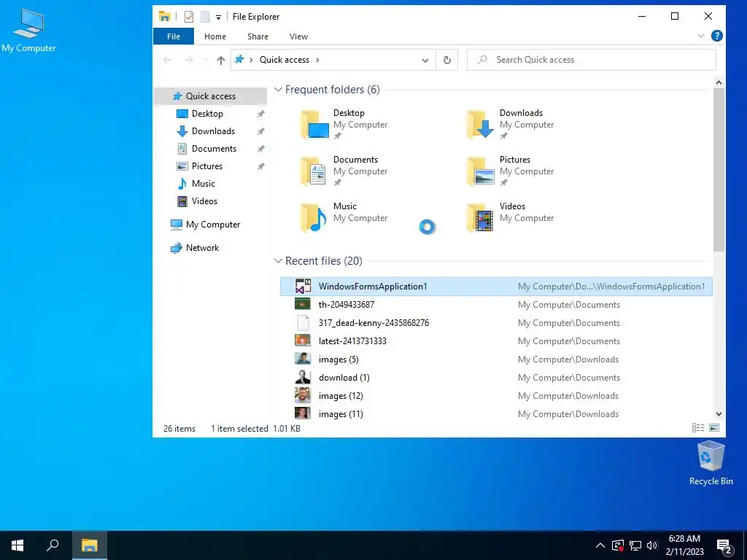The width and height of the screenshot is (747, 560).
Task: Open the taskbar clock and date
Action: pyautogui.click(x=684, y=545)
